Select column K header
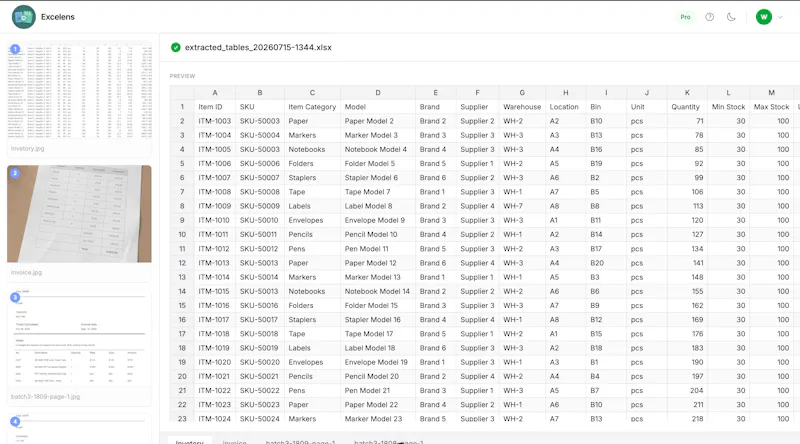The width and height of the screenshot is (800, 444). pyautogui.click(x=687, y=92)
